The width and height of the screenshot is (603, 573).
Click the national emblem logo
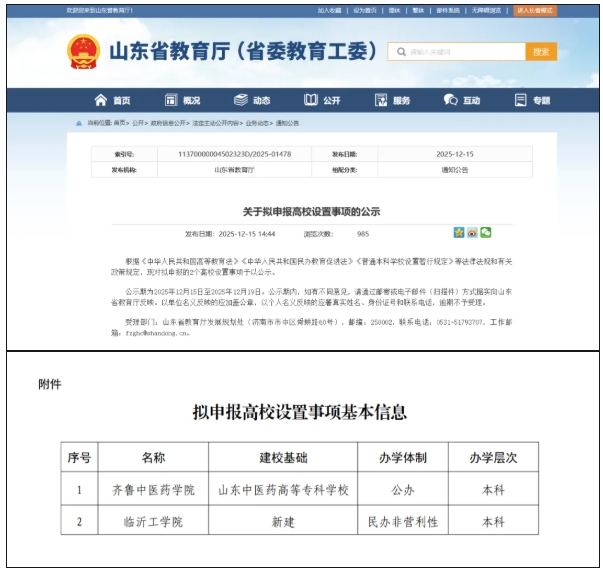(x=83, y=52)
